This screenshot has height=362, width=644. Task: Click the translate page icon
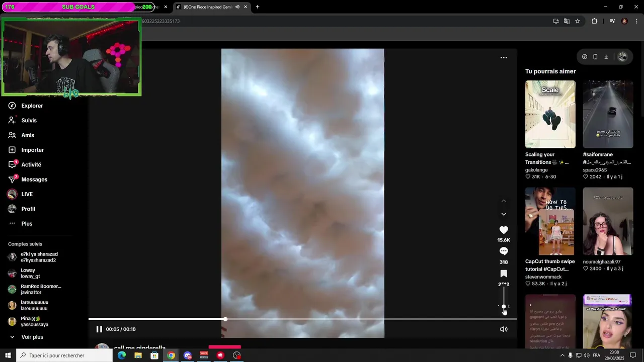pos(567,21)
